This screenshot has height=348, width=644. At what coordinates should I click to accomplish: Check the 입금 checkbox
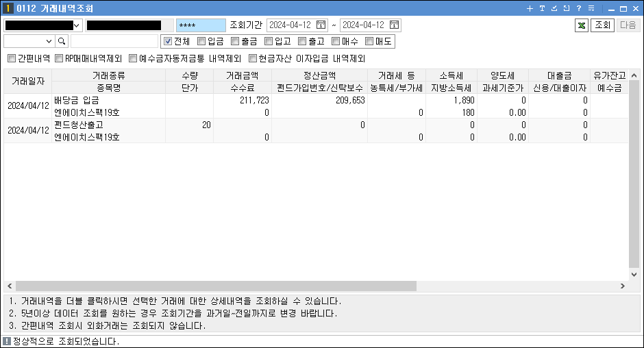tap(201, 41)
